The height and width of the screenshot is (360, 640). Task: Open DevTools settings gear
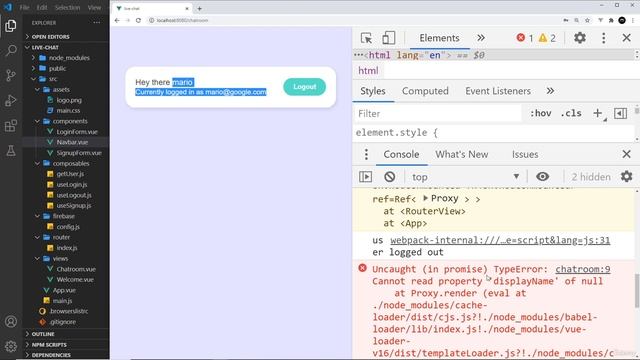[x=580, y=38]
